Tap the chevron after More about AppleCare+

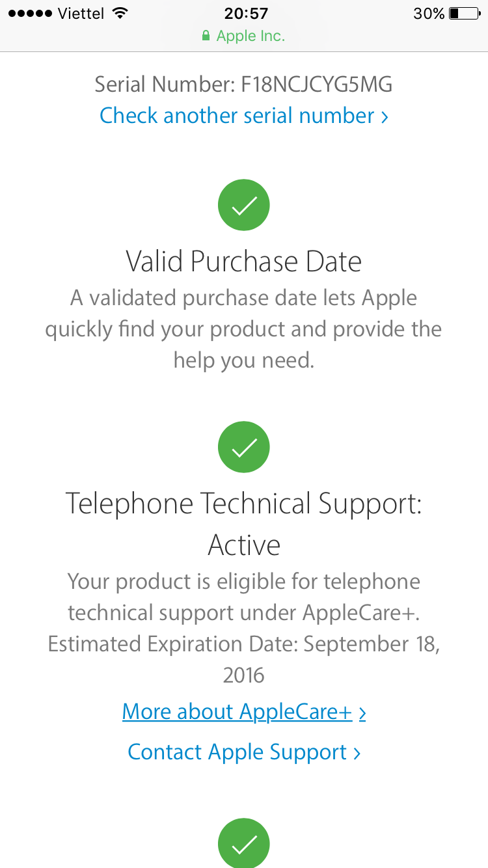tap(362, 713)
